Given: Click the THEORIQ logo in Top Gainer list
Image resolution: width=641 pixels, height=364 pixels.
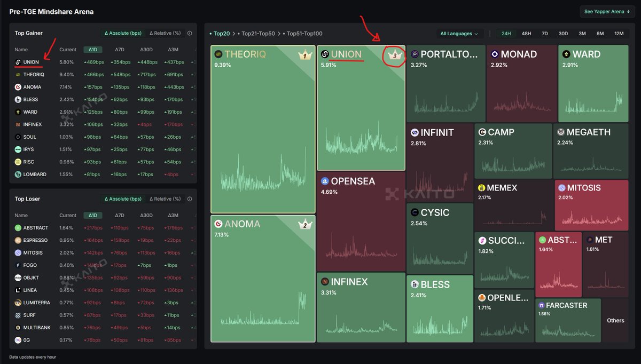Looking at the screenshot, I should pyautogui.click(x=18, y=75).
